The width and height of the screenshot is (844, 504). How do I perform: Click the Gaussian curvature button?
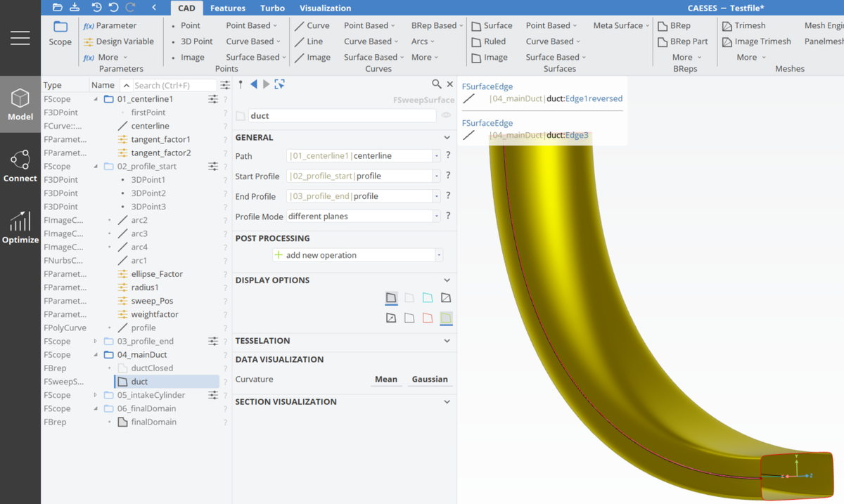tap(430, 379)
